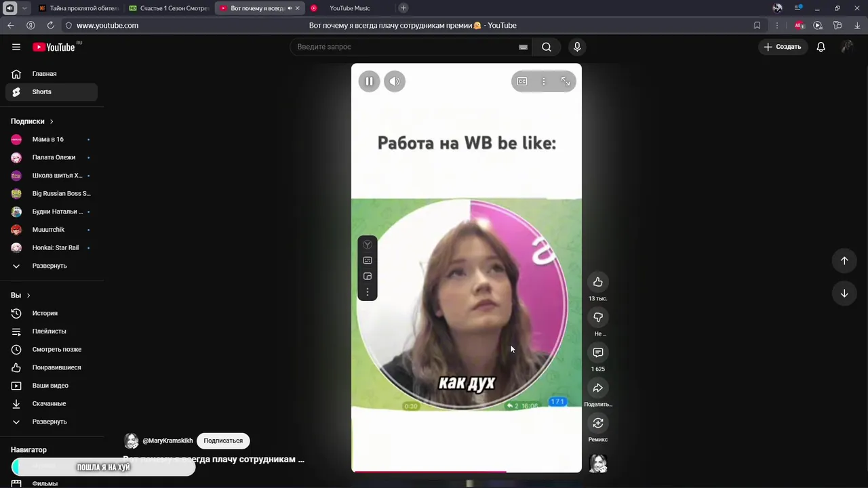
Task: Bookmark this page
Action: pos(757,25)
